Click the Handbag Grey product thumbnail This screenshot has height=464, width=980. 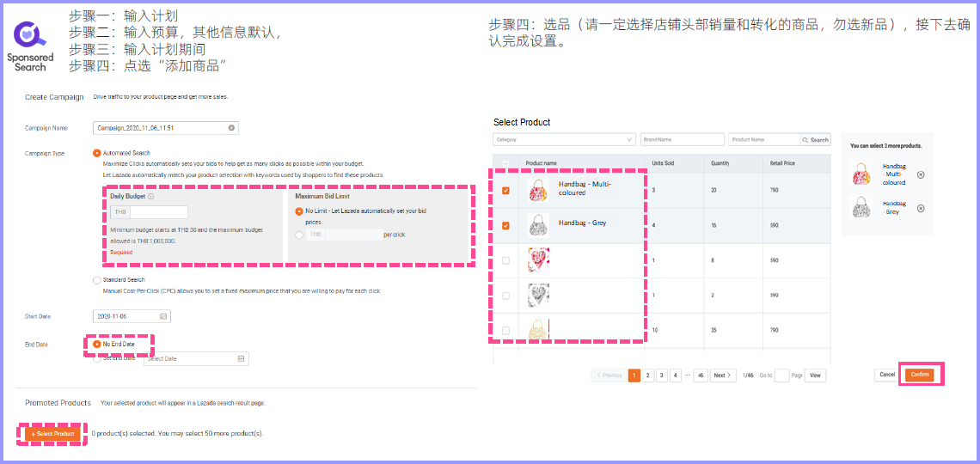[x=538, y=225]
